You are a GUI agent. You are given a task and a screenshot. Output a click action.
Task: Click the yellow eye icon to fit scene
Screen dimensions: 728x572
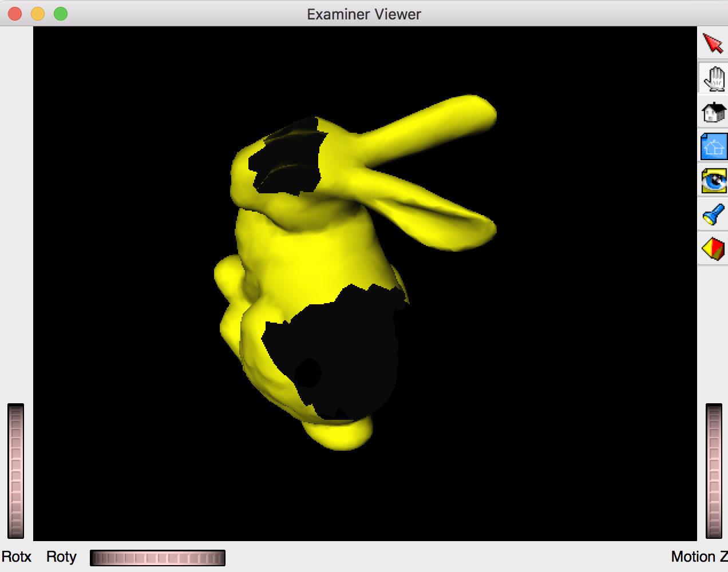click(713, 180)
